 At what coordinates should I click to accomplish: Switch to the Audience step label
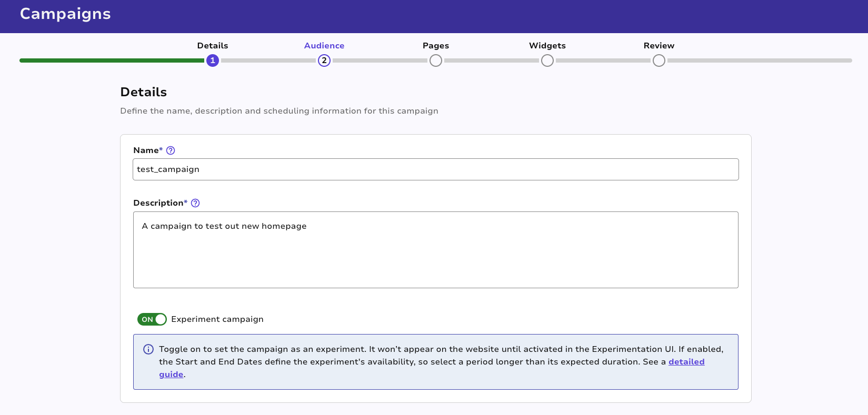pyautogui.click(x=324, y=46)
